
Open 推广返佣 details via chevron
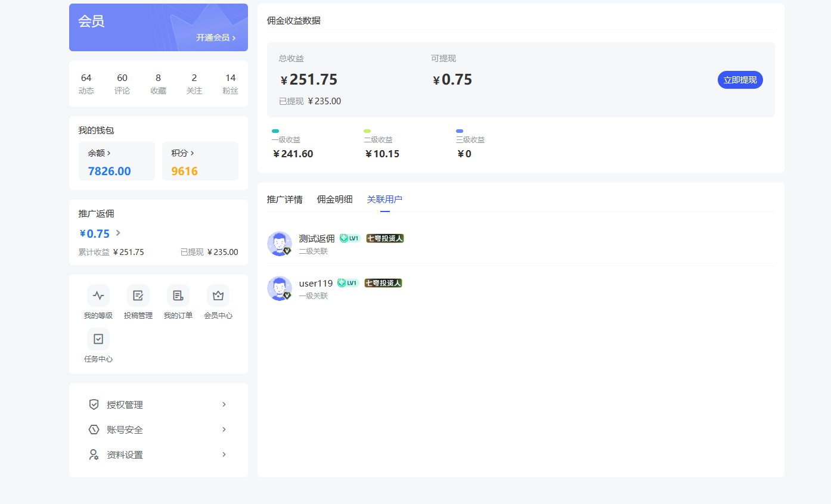(118, 233)
